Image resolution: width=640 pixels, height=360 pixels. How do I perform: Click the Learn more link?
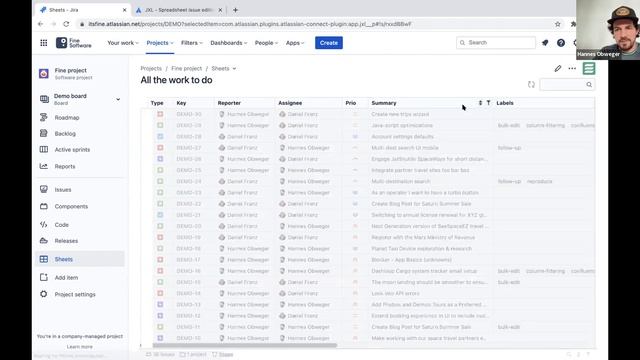[80, 347]
